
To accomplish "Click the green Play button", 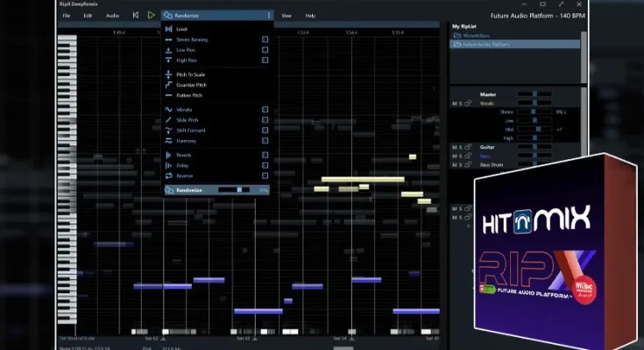I will tap(151, 15).
